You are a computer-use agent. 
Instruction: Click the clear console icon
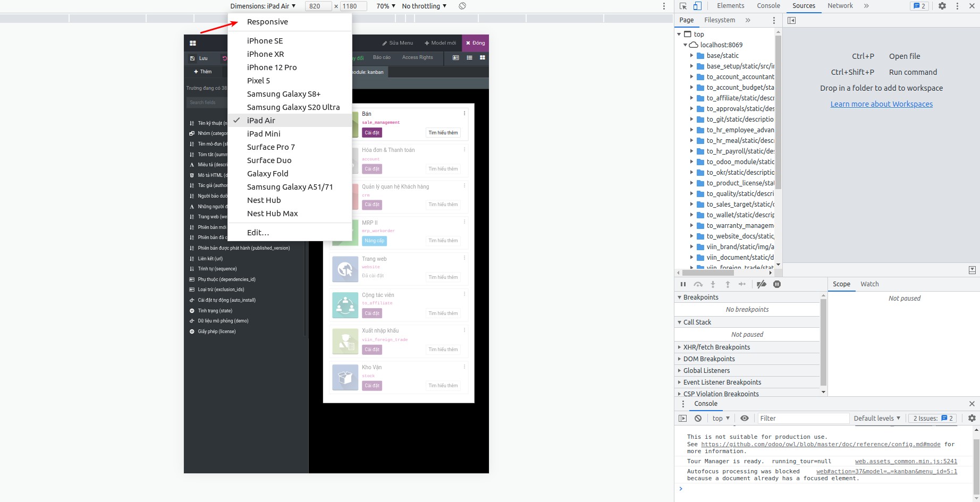698,418
